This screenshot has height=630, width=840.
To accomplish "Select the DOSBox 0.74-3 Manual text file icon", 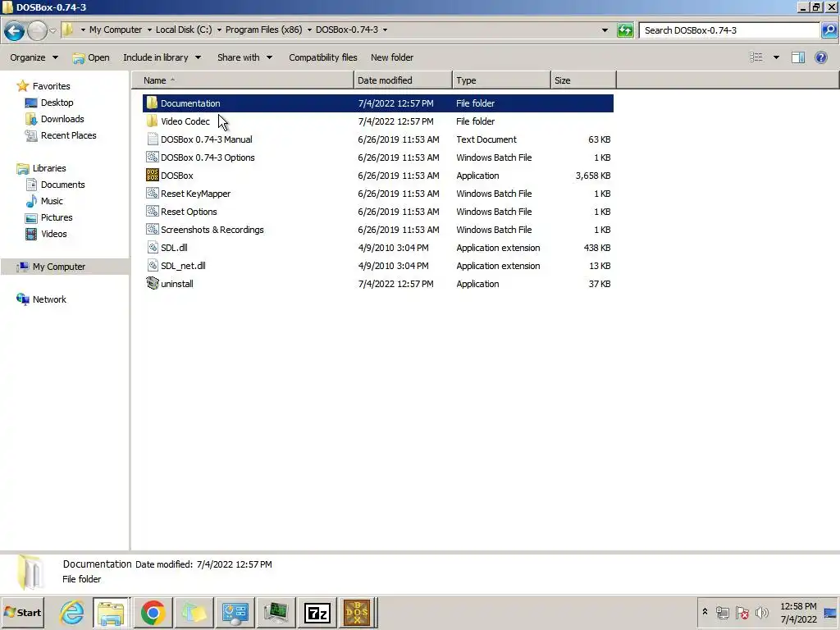I will [x=152, y=139].
